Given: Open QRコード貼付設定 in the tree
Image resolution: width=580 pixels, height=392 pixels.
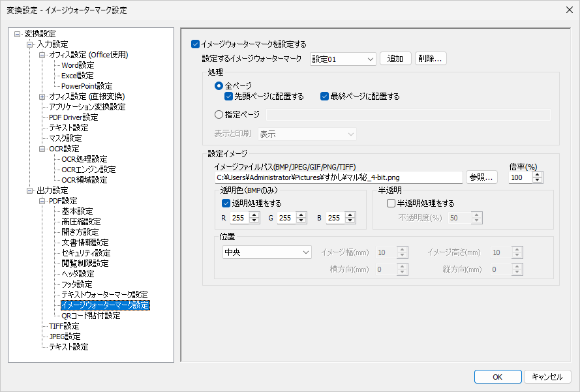Looking at the screenshot, I should (x=91, y=316).
